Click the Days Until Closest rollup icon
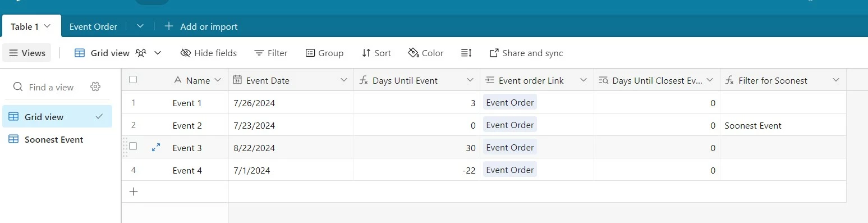 [603, 80]
